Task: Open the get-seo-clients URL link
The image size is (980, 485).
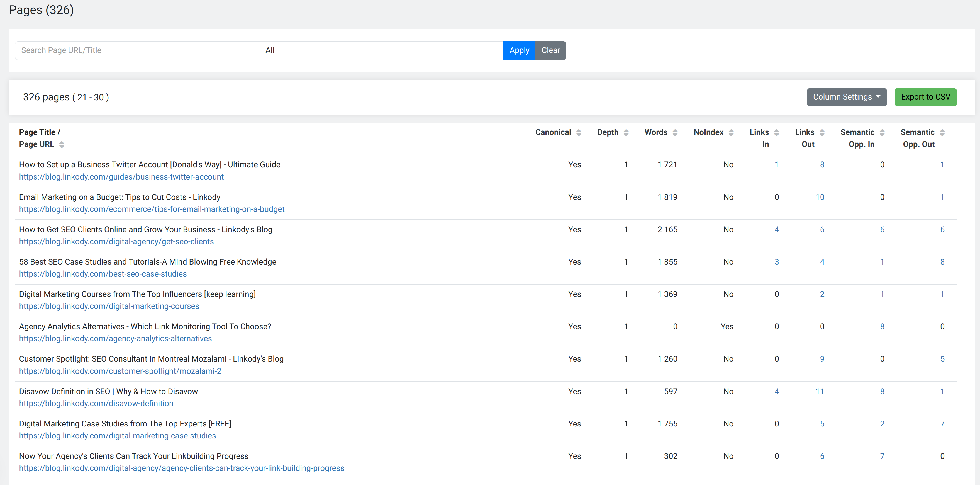Action: click(116, 241)
